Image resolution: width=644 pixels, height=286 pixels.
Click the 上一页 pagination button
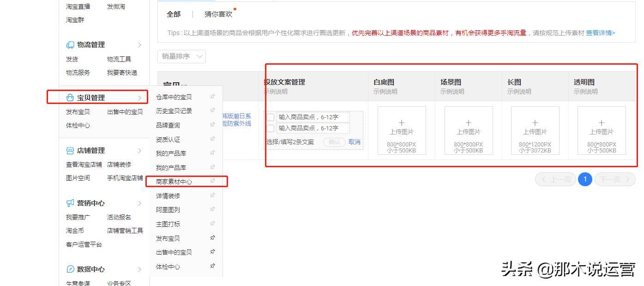pyautogui.click(x=555, y=179)
